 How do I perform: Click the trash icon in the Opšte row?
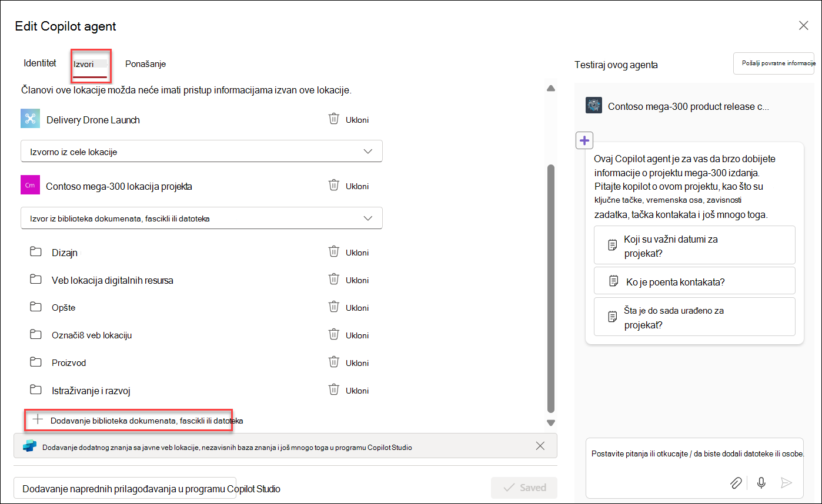333,307
